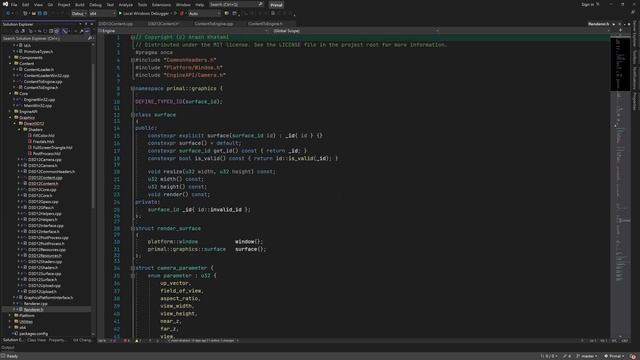Screen dimensions: 640x360
Task: Switch to D3D12Content.cpp tab
Action: pyautogui.click(x=116, y=24)
